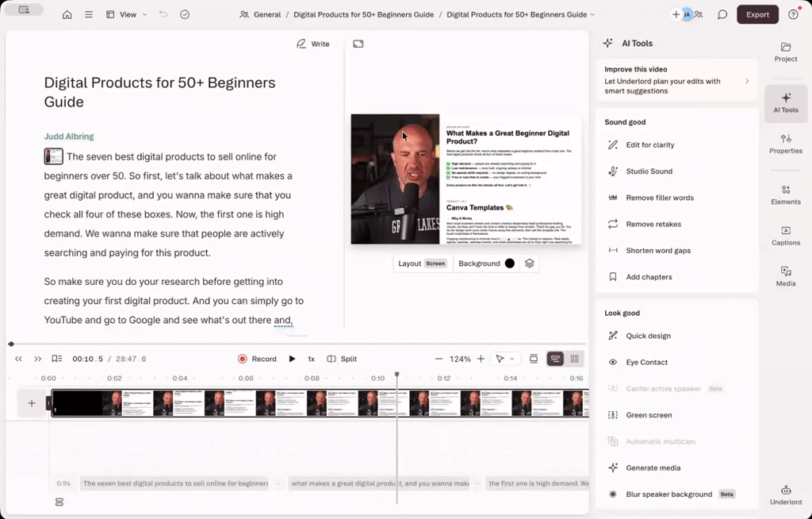Click the chapters bookmark list icon

tap(57, 359)
